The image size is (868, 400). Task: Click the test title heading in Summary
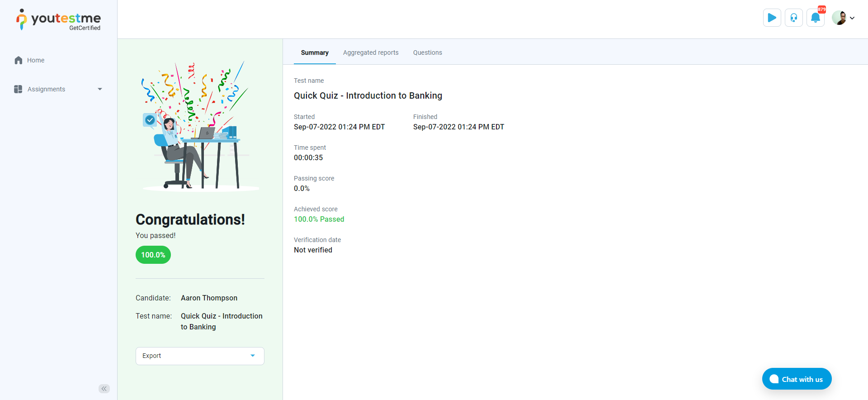point(368,95)
